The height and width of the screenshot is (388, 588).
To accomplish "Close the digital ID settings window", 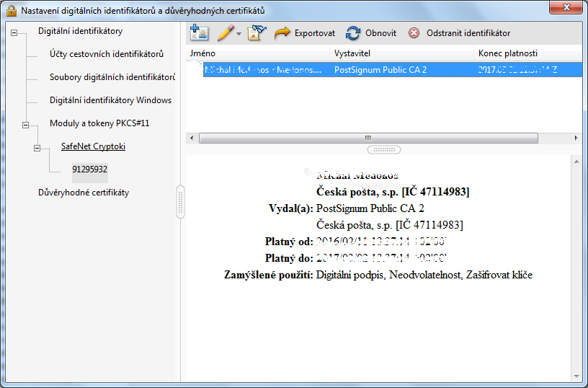I will click(x=566, y=7).
